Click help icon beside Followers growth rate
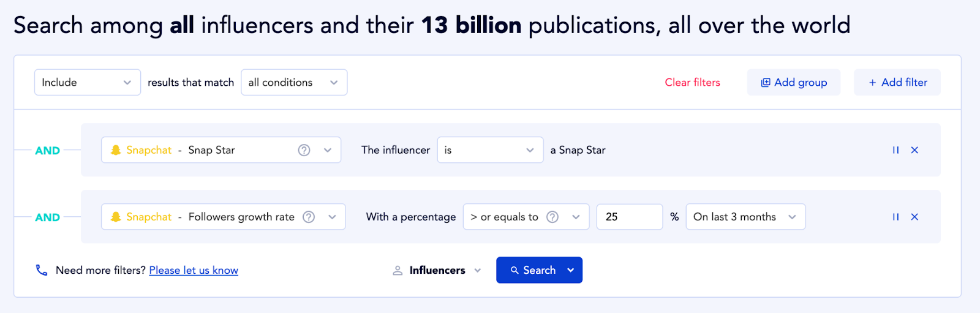980x313 pixels. coord(309,217)
